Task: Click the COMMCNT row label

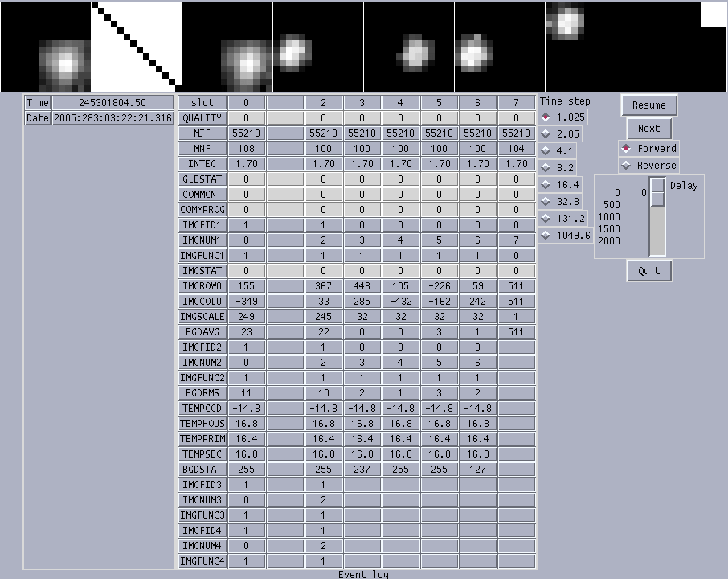Action: pyautogui.click(x=202, y=195)
